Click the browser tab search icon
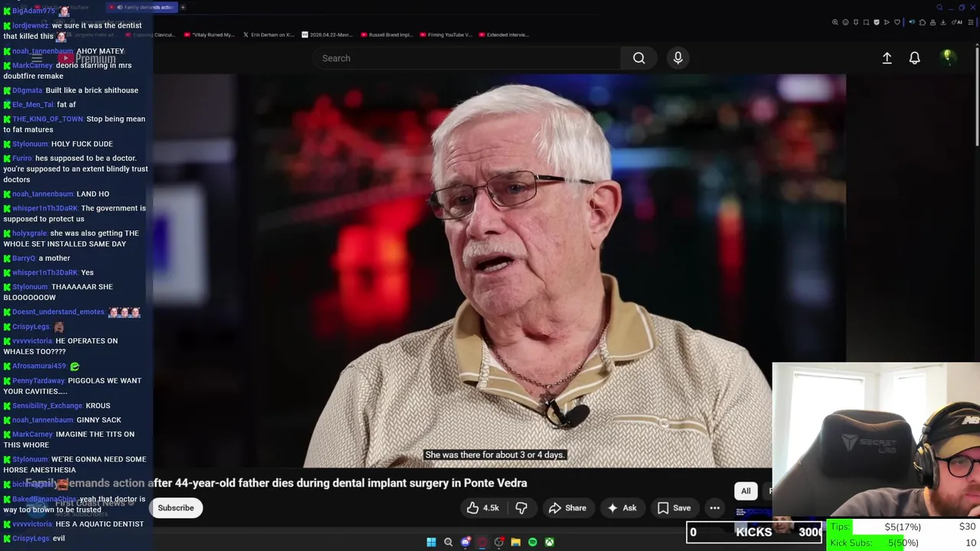This screenshot has height=551, width=980. point(939,8)
